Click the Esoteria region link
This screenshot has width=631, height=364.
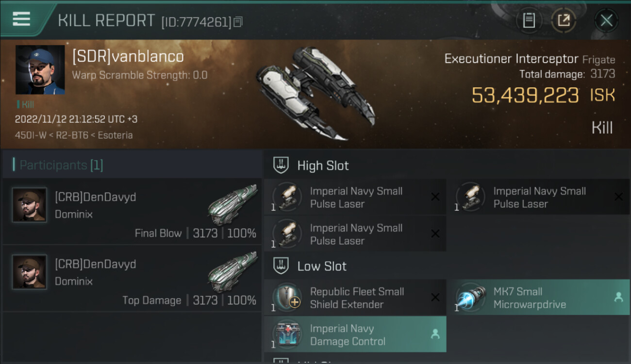pyautogui.click(x=115, y=135)
